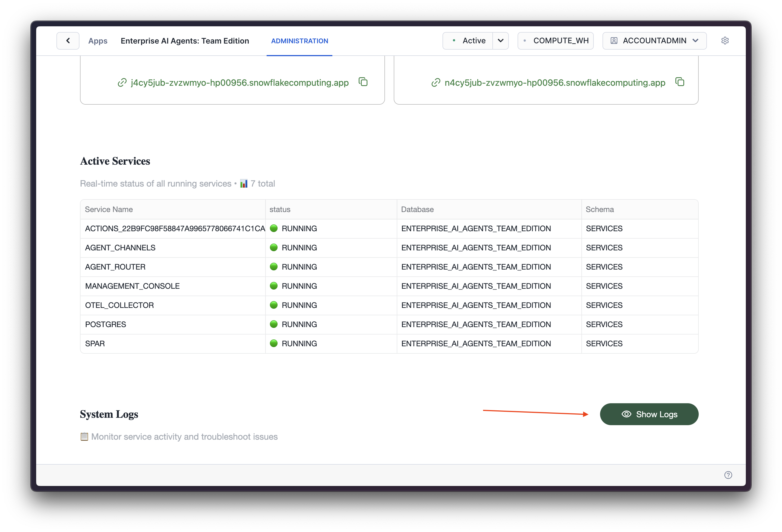
Task: Copy the n4cy5jub endpoint URL
Action: 680,82
